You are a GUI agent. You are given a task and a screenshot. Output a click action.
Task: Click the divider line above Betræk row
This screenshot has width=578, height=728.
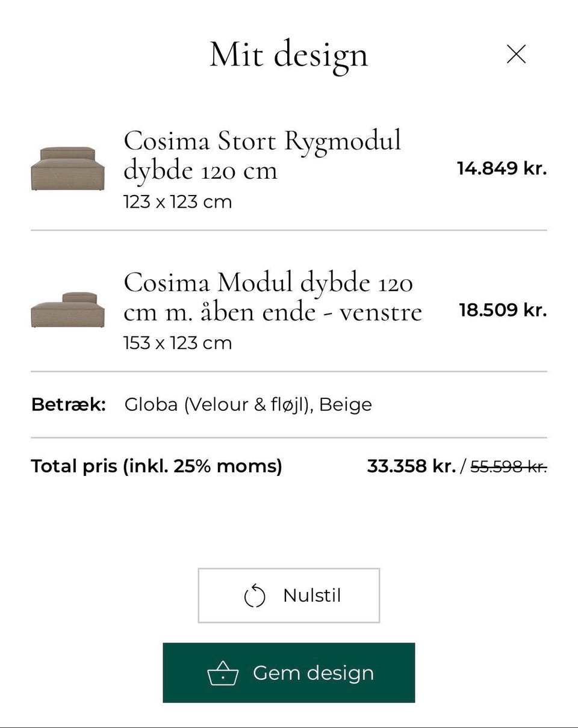coord(289,372)
